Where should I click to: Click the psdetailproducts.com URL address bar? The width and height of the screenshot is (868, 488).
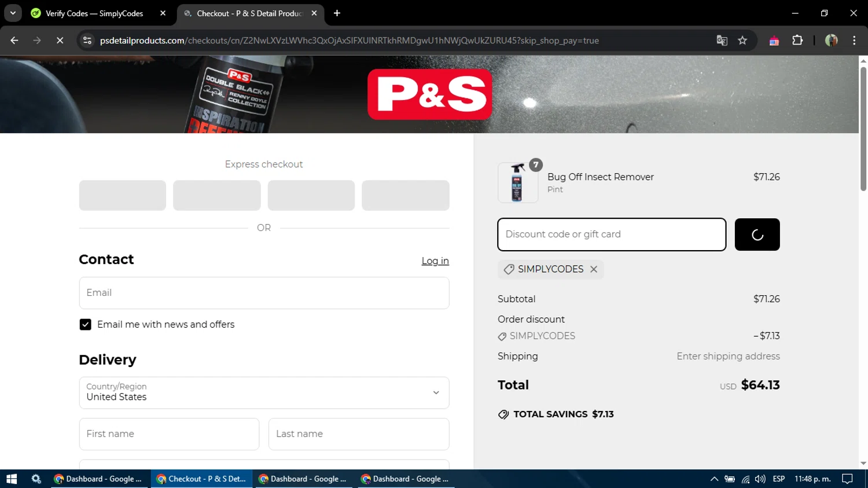pyautogui.click(x=349, y=41)
